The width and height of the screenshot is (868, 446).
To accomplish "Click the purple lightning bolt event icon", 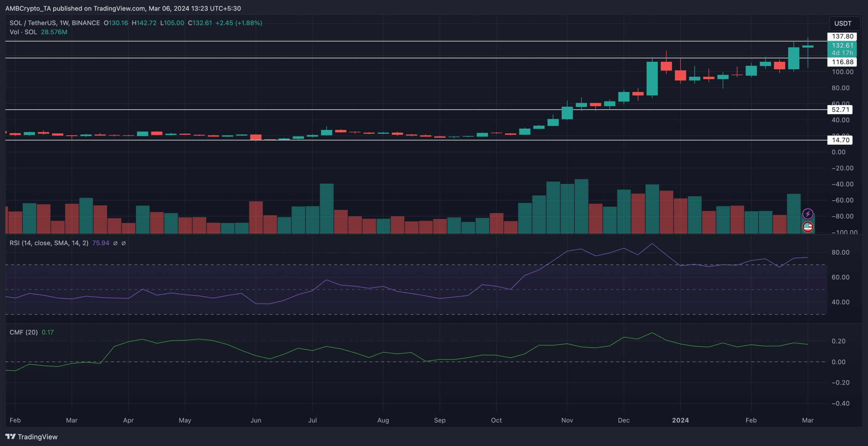I will tap(808, 214).
